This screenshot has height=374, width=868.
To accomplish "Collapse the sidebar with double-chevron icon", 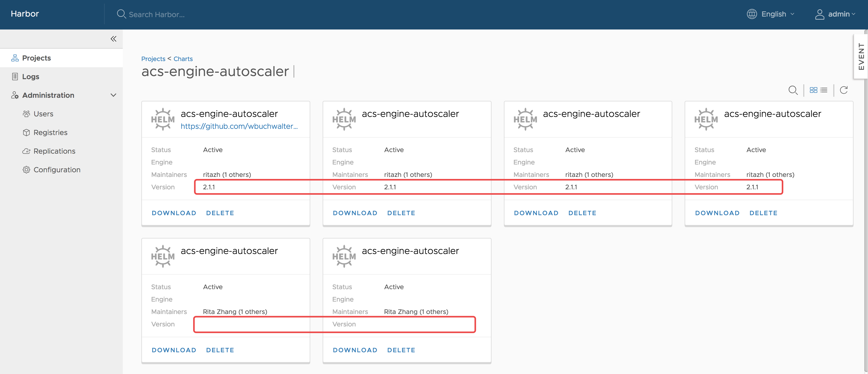I will [x=114, y=39].
